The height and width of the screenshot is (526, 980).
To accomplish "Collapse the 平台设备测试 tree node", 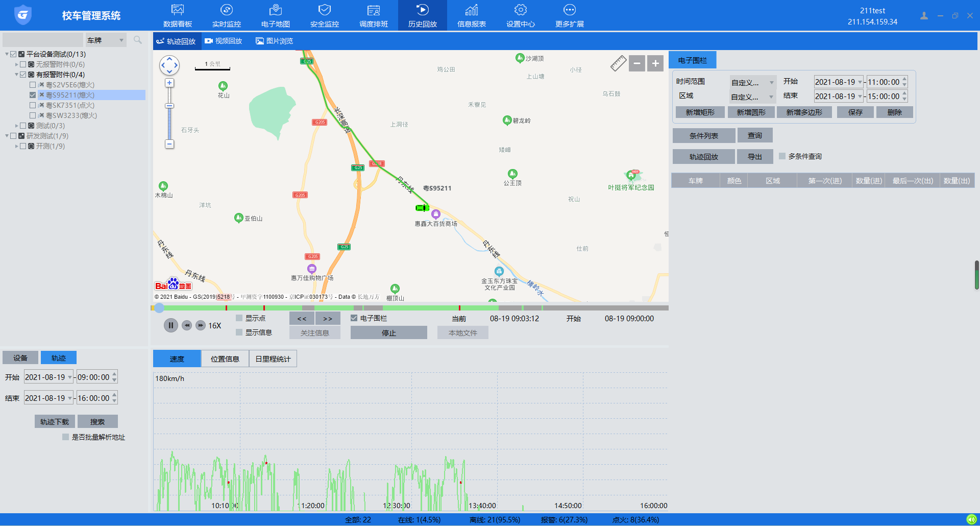I will coord(7,54).
